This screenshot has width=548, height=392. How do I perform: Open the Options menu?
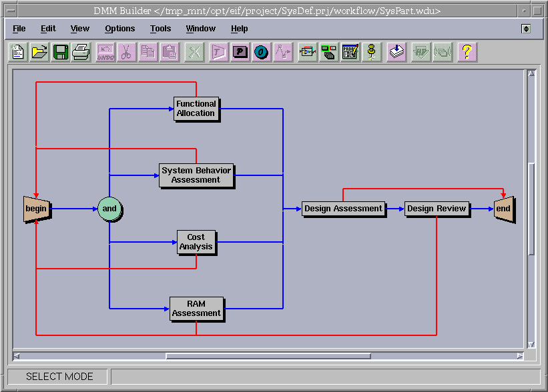point(119,29)
